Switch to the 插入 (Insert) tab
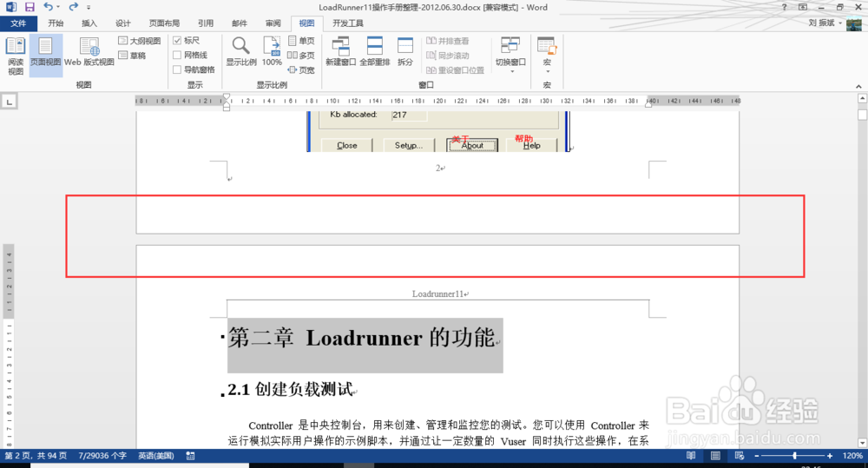 [89, 23]
